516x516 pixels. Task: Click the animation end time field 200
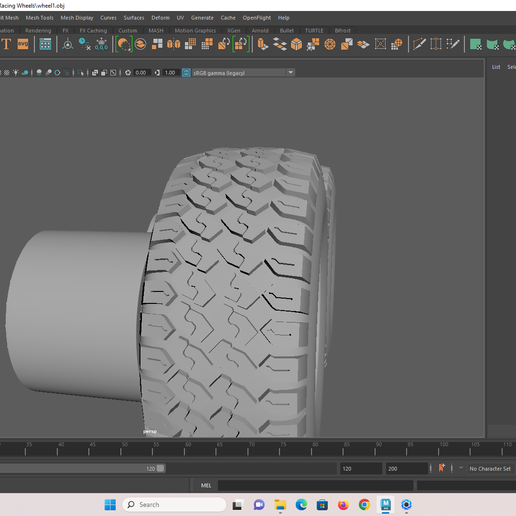(407, 469)
